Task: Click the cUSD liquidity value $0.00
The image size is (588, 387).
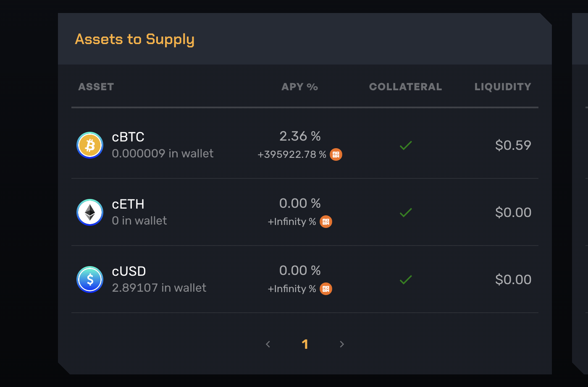Action: click(513, 280)
